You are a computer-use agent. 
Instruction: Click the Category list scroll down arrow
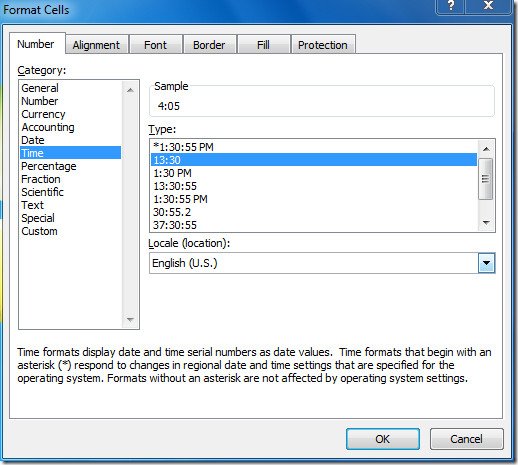(x=130, y=320)
